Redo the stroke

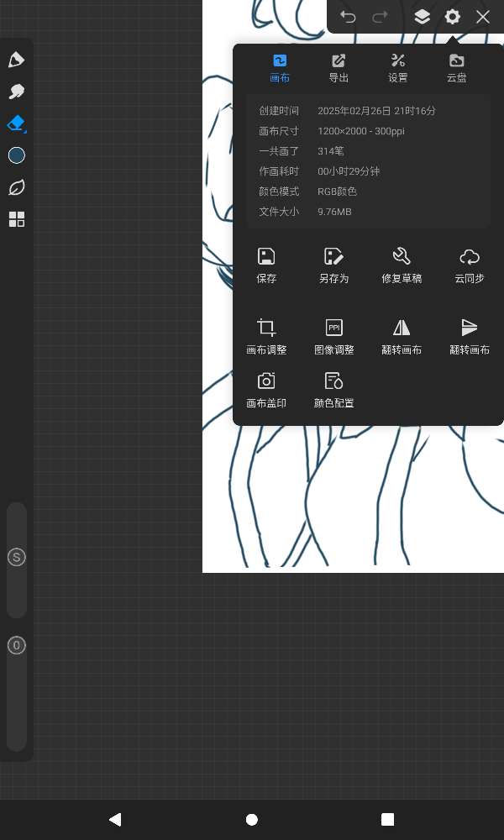click(381, 17)
